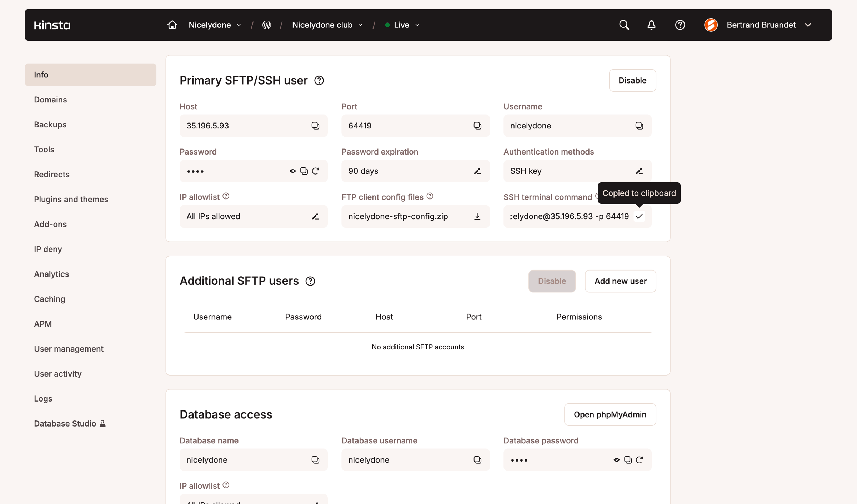
Task: Open the help center question icon
Action: (x=680, y=25)
